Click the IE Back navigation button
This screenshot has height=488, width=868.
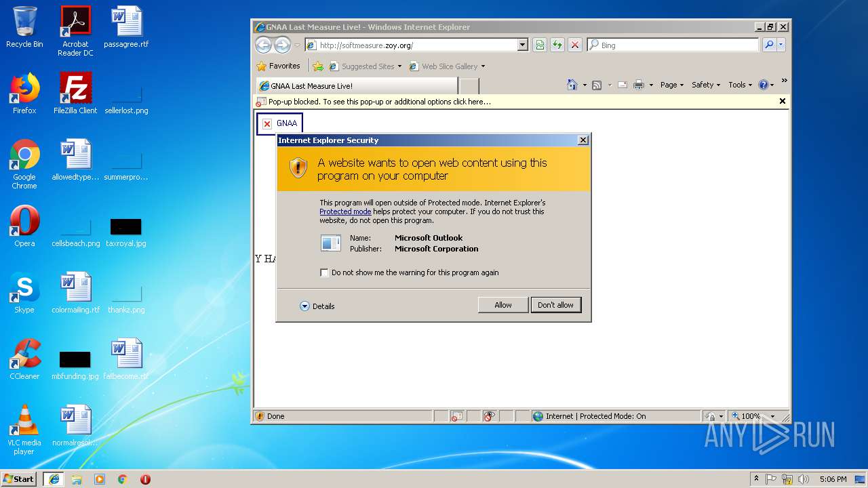(x=263, y=45)
